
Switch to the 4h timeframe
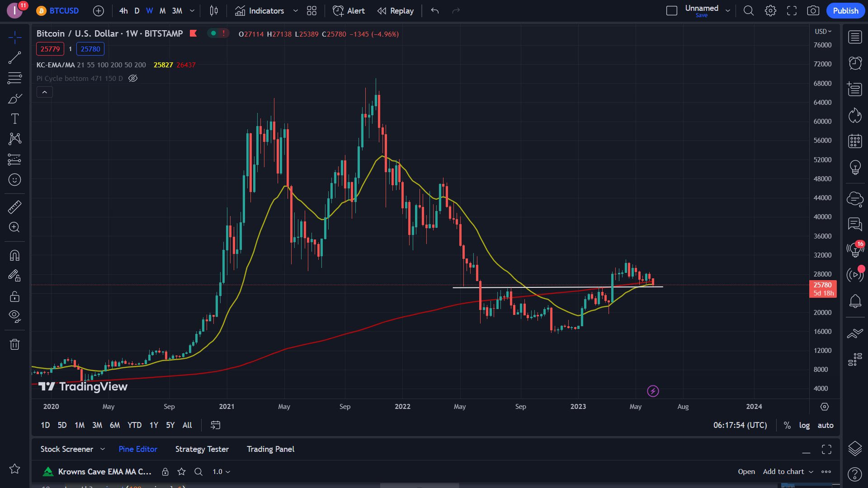(x=123, y=11)
